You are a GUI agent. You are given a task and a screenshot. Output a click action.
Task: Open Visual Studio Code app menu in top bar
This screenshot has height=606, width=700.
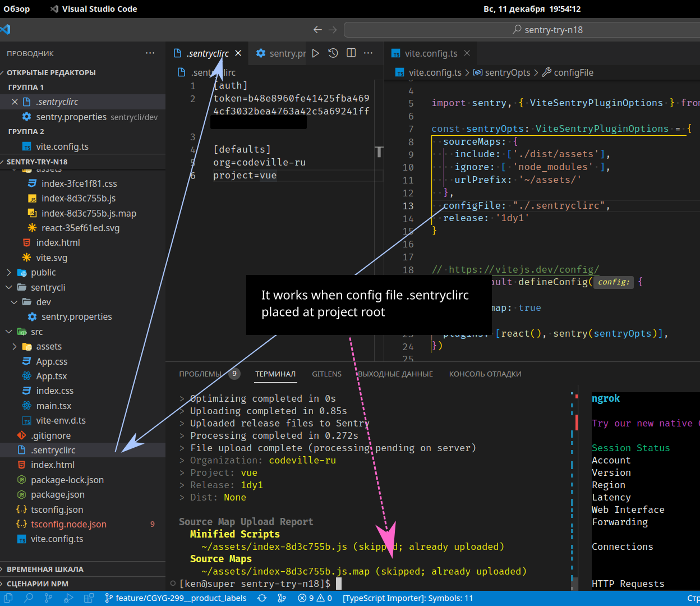tap(94, 9)
